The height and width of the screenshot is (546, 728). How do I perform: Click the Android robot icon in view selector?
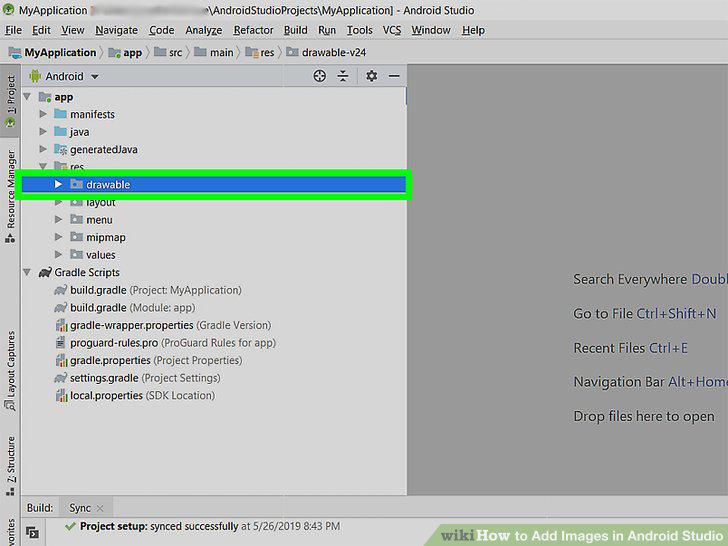[35, 76]
